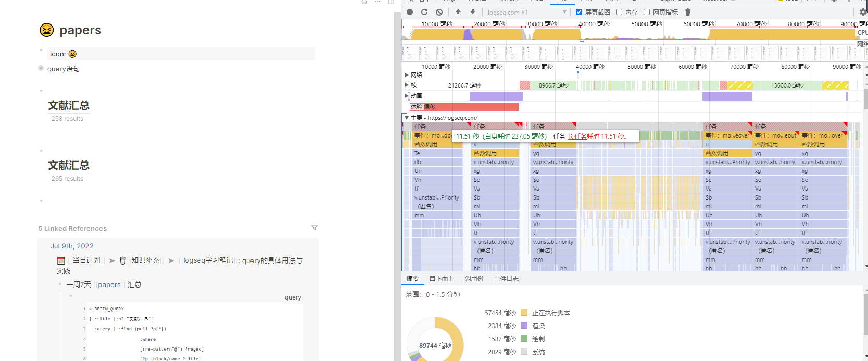Image resolution: width=868 pixels, height=361 pixels.
Task: Open the 事件日志 event log tab
Action: (x=506, y=279)
